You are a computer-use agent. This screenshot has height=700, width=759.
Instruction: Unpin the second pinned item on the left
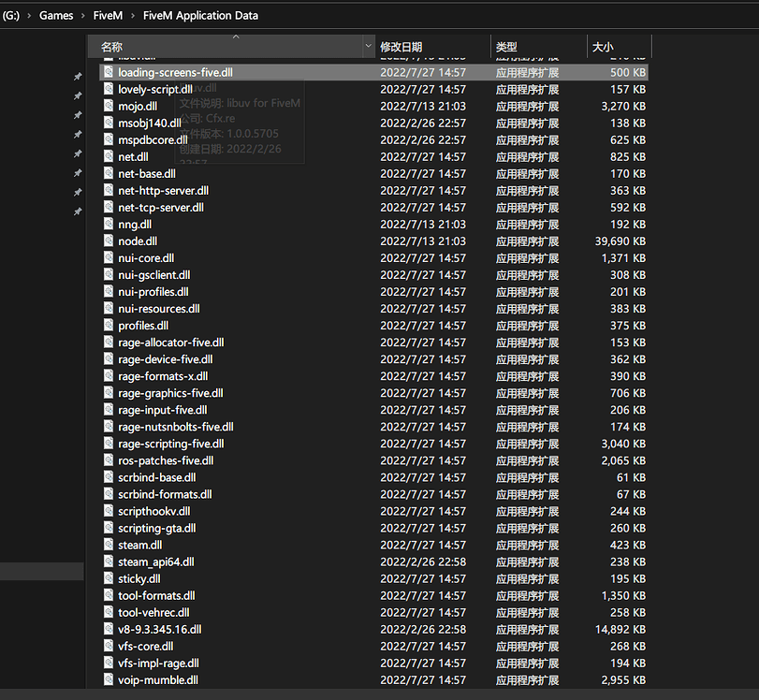78,95
